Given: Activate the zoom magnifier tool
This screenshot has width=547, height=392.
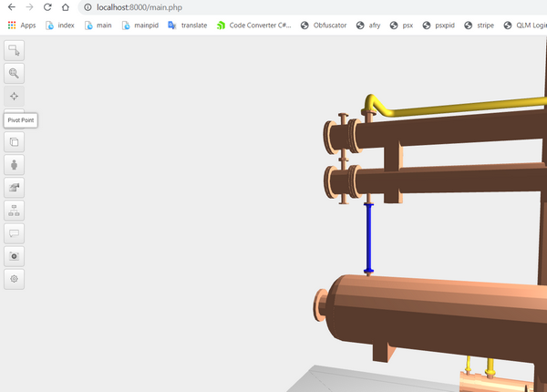Looking at the screenshot, I should tap(15, 74).
